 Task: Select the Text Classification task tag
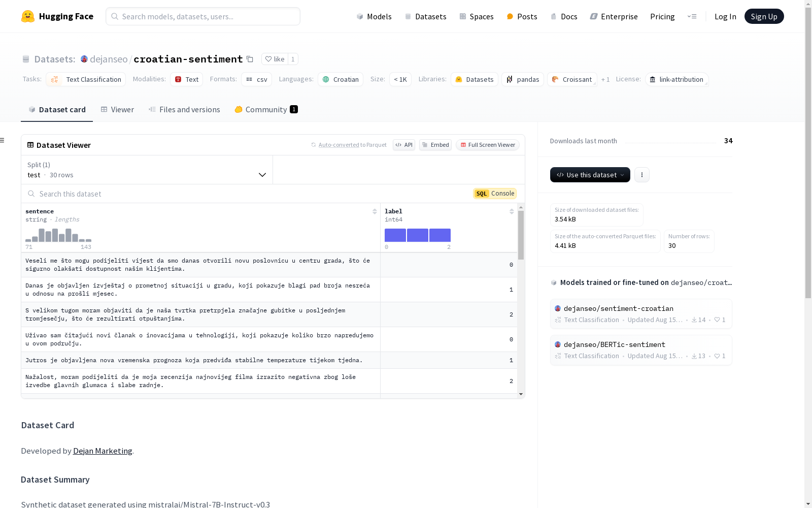[x=86, y=79]
